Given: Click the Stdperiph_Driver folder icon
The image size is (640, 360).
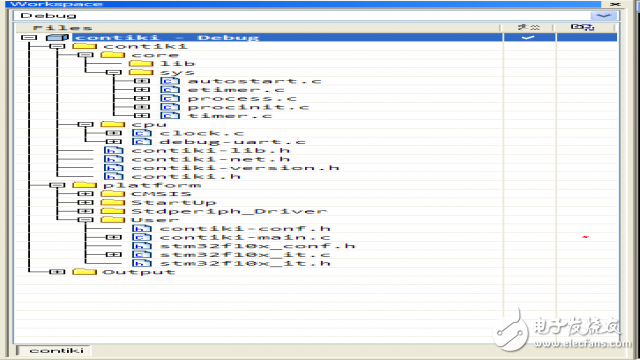Looking at the screenshot, I should coord(113,211).
